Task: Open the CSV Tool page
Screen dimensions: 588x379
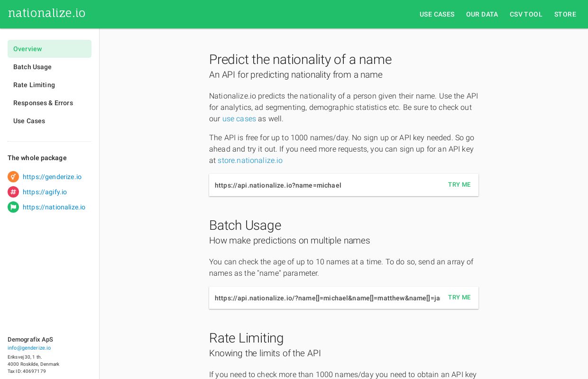Action: click(x=526, y=14)
